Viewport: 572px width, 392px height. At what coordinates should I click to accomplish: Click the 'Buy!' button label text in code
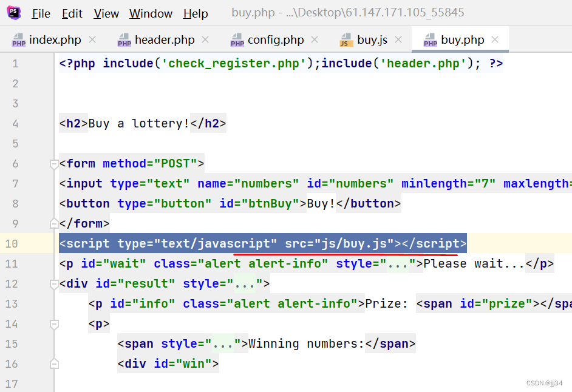(x=321, y=203)
